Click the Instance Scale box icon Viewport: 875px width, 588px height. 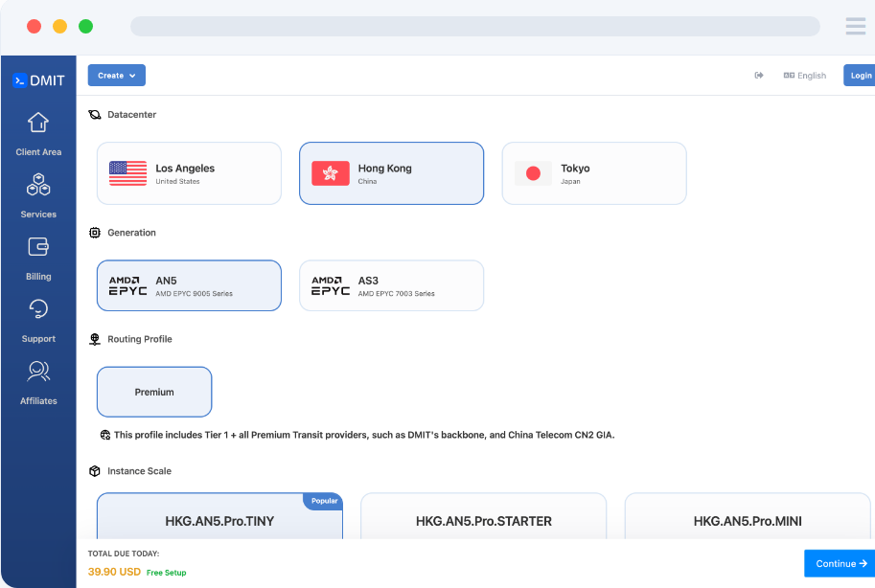tap(95, 471)
